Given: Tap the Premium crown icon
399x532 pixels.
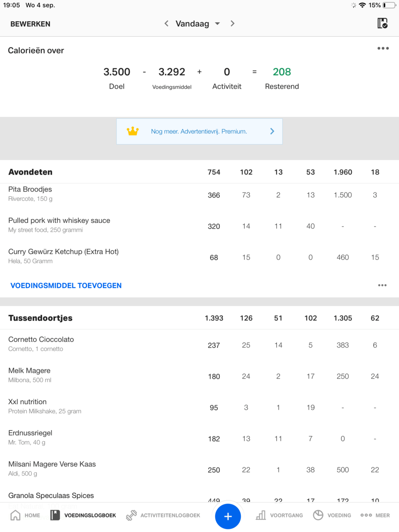Looking at the screenshot, I should (x=133, y=131).
